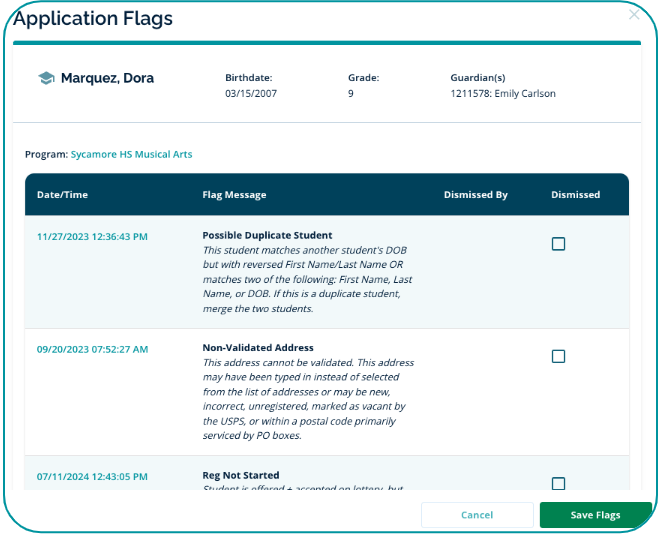Click the 07/11/2024 12:43:05 PM timestamp
Screen dimensions: 664x538
92,476
